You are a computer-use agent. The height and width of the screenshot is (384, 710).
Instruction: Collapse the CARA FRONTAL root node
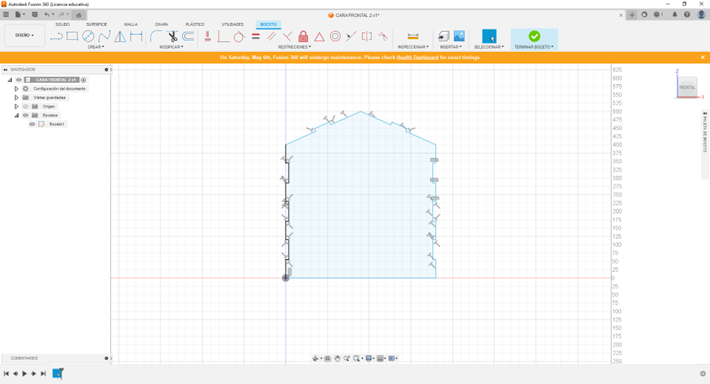click(x=10, y=80)
